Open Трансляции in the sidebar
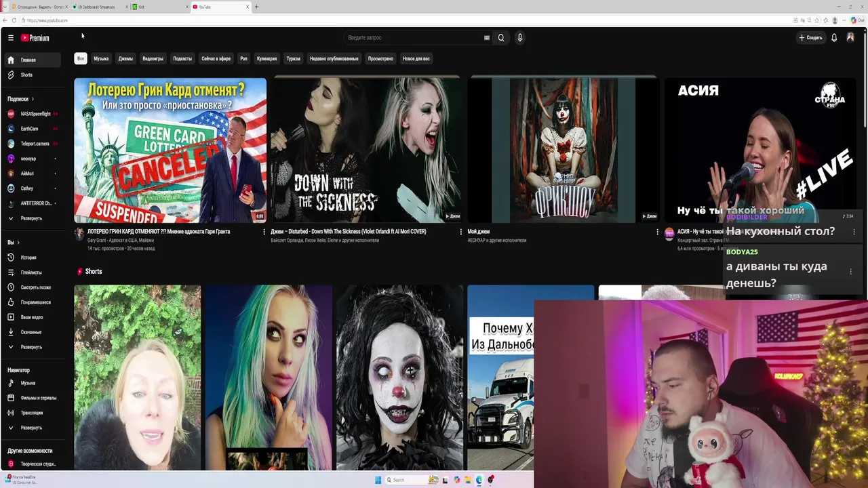The width and height of the screenshot is (868, 488). coord(33,413)
